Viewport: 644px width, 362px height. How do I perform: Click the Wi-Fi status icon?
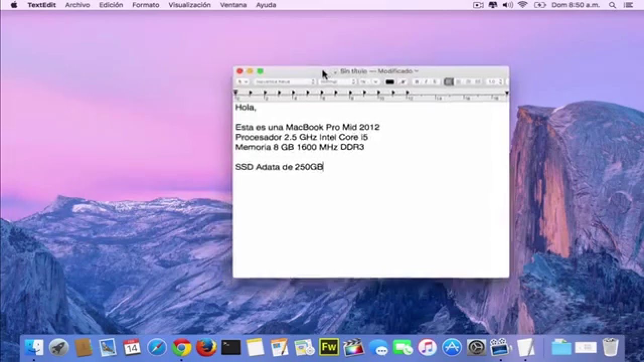coord(523,5)
